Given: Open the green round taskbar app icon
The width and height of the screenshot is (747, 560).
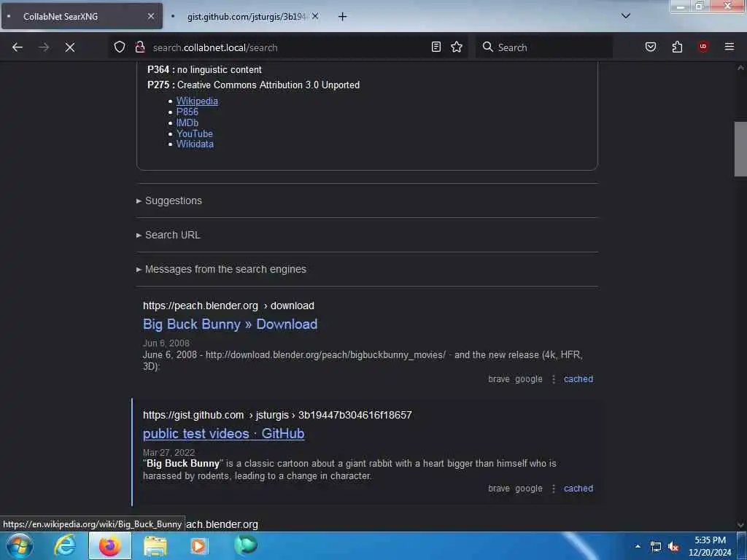Looking at the screenshot, I should tap(246, 545).
